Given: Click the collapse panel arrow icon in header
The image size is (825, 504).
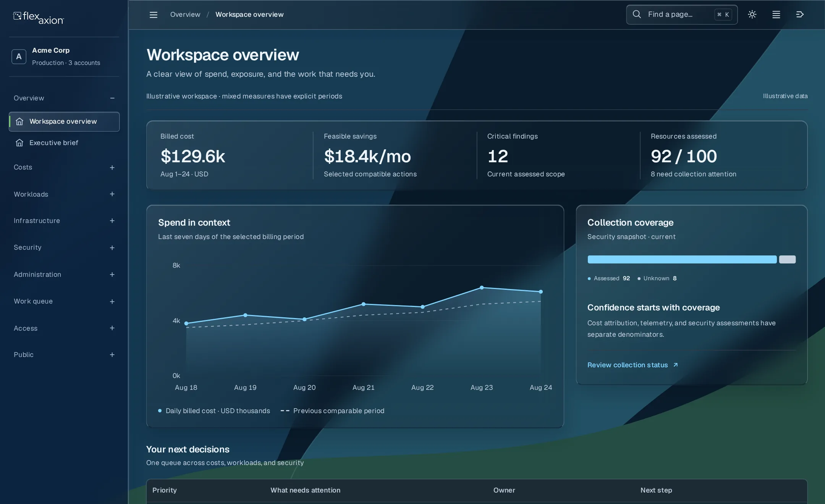Looking at the screenshot, I should (x=800, y=15).
